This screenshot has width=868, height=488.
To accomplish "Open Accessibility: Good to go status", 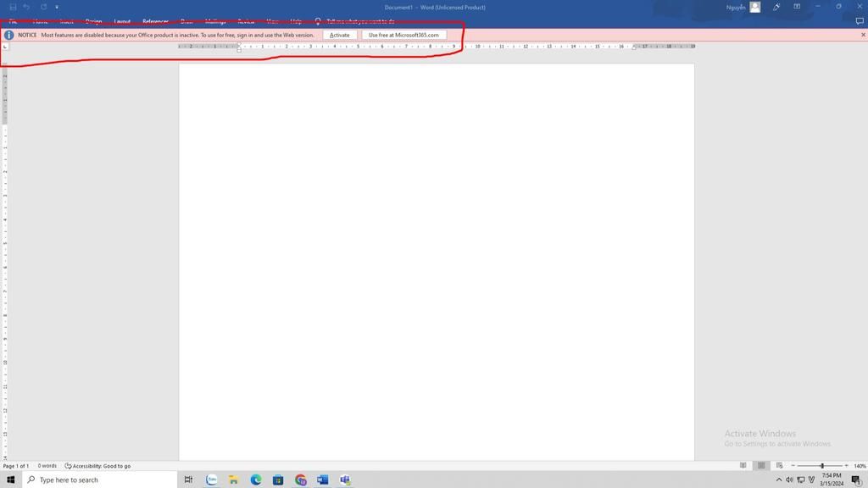I will click(x=97, y=466).
